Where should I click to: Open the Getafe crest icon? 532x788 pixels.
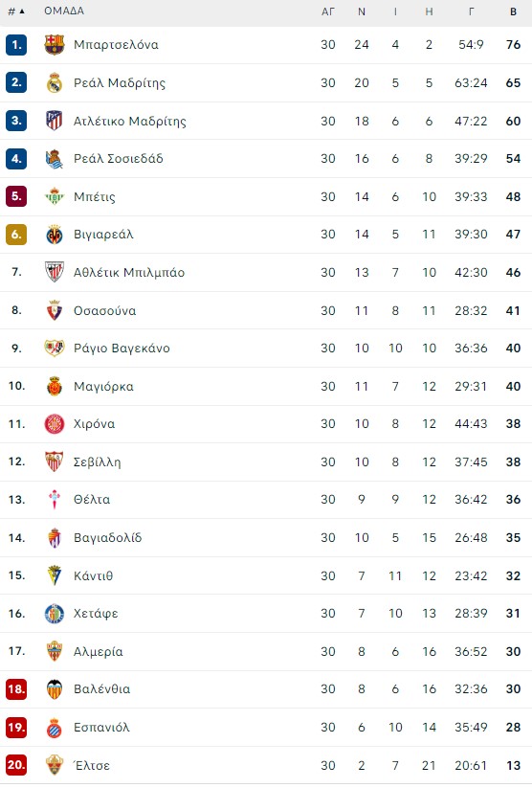click(55, 614)
